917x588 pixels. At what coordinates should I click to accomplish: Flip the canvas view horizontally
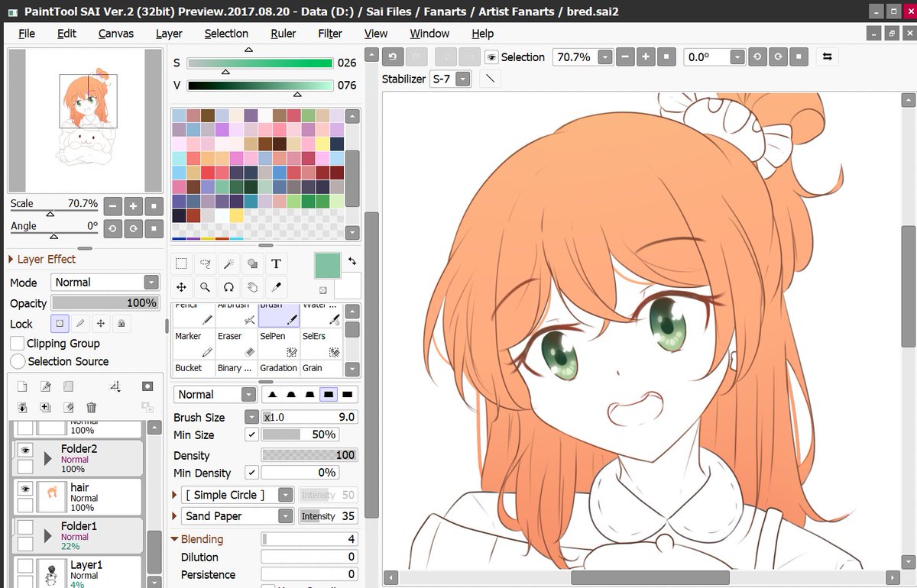(x=828, y=57)
